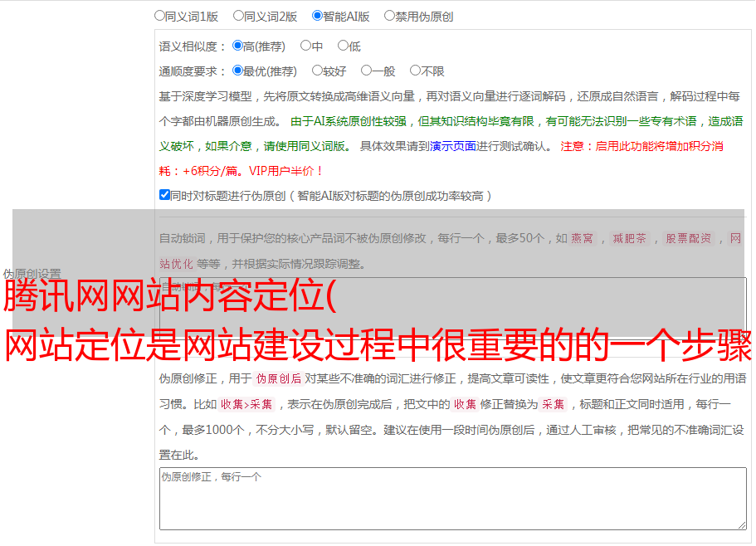This screenshot has height=546, width=756.
Task: Click the 通顺度要求 label
Action: coord(193,71)
